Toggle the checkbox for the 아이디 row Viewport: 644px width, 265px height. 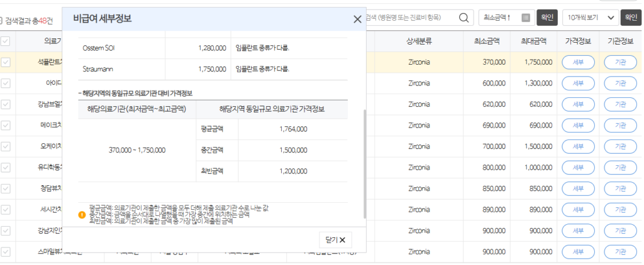(x=5, y=84)
